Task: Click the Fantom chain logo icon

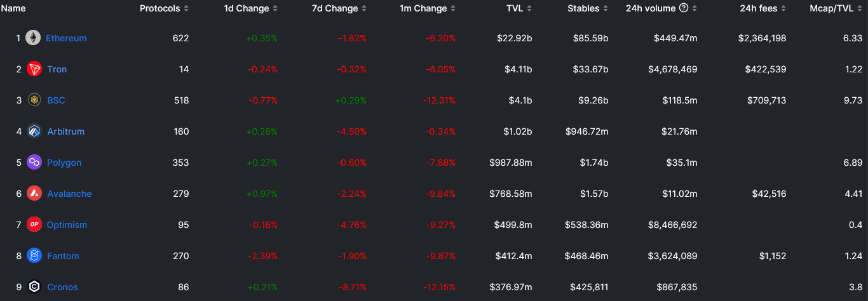Action: [34, 256]
